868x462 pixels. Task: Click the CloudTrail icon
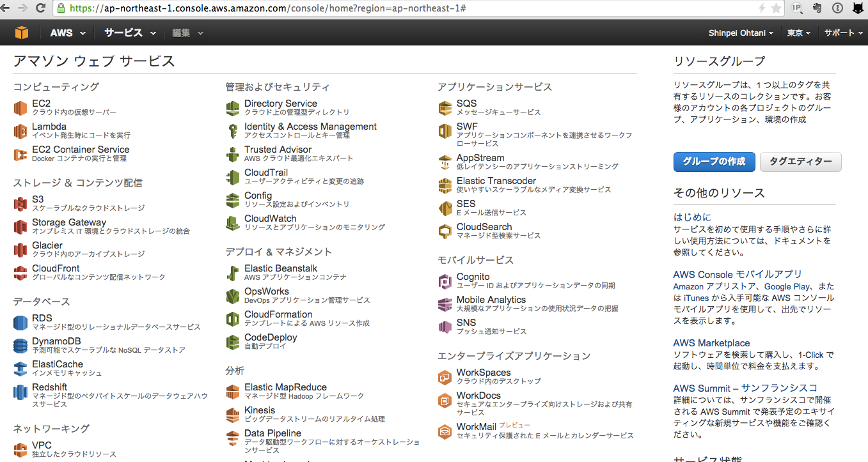(233, 177)
